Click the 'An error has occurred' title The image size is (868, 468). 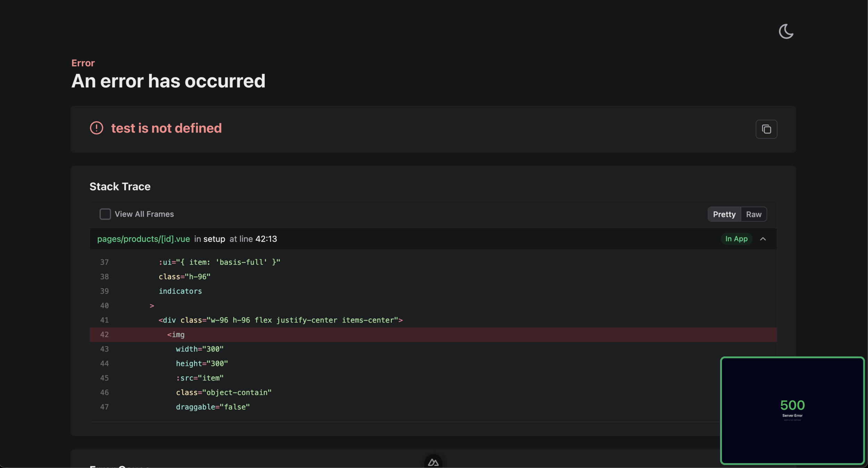click(x=168, y=81)
